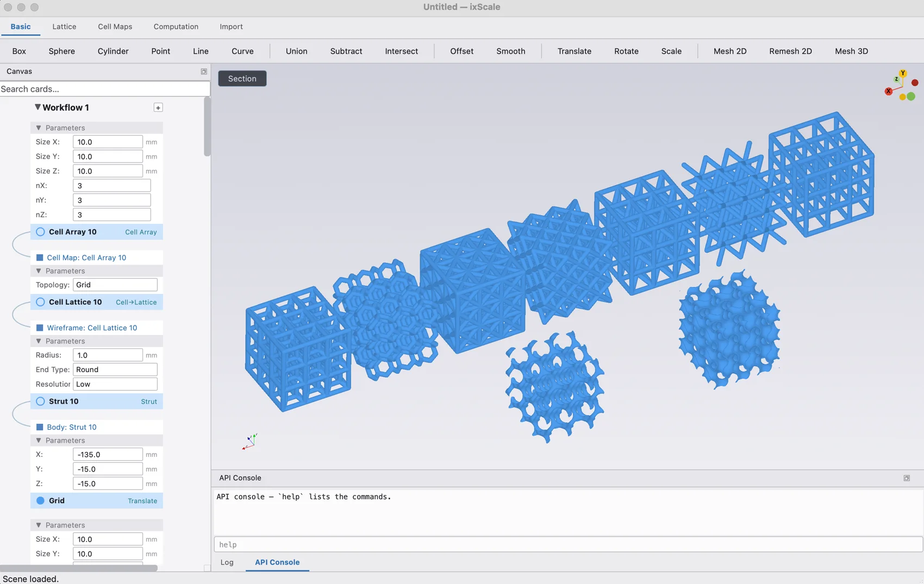Screen dimensions: 924x584
Task: Undock the API Console panel
Action: tap(907, 478)
